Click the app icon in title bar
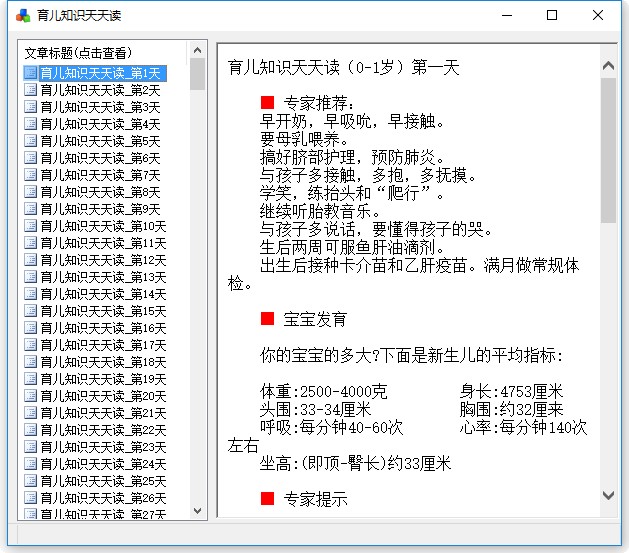629x553 pixels. point(23,16)
